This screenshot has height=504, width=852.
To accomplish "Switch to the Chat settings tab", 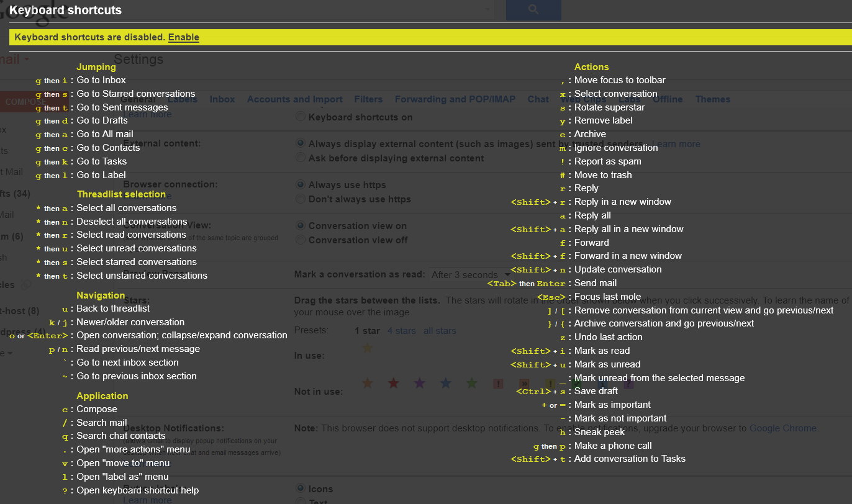I will 538,99.
